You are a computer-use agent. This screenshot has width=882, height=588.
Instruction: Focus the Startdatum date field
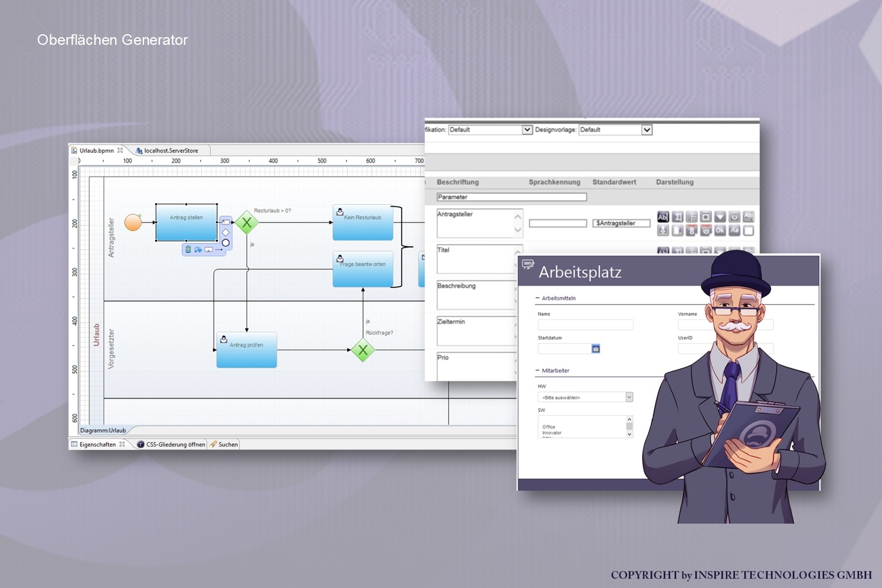point(564,349)
